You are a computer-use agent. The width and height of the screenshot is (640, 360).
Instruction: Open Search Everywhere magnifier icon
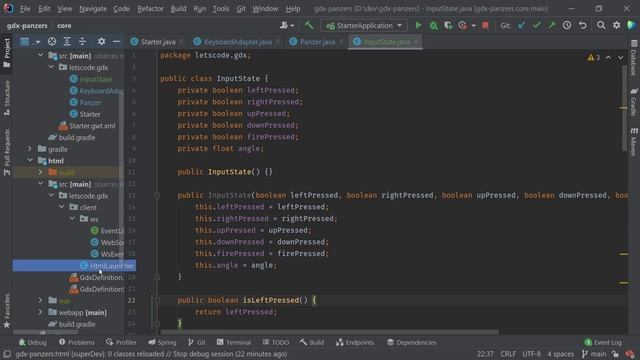coord(601,25)
